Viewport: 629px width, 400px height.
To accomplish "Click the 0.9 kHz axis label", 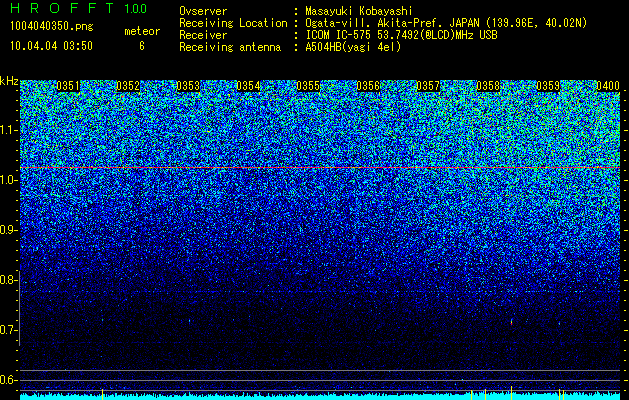I will pos(8,230).
